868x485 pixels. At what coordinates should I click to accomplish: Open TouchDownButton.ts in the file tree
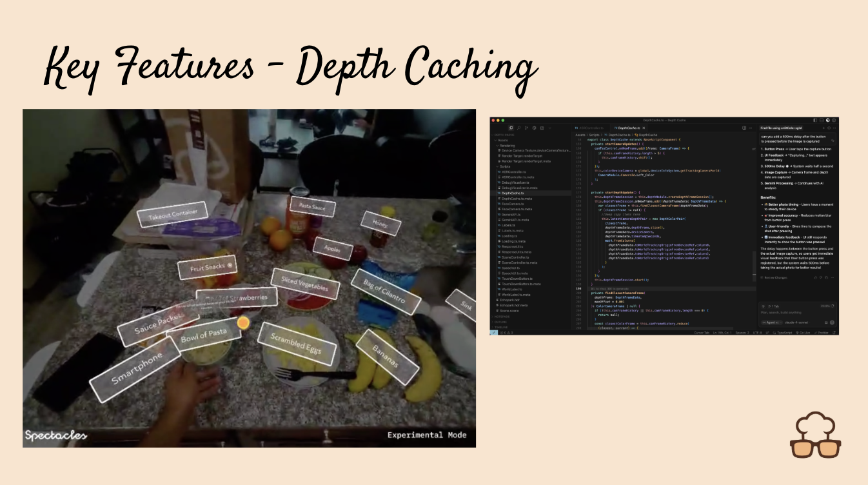pos(517,279)
